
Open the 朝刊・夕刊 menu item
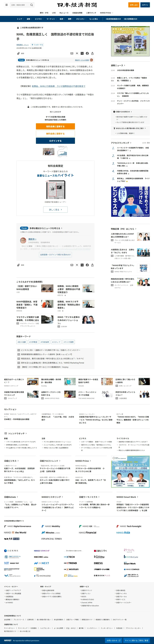click(x=44, y=13)
